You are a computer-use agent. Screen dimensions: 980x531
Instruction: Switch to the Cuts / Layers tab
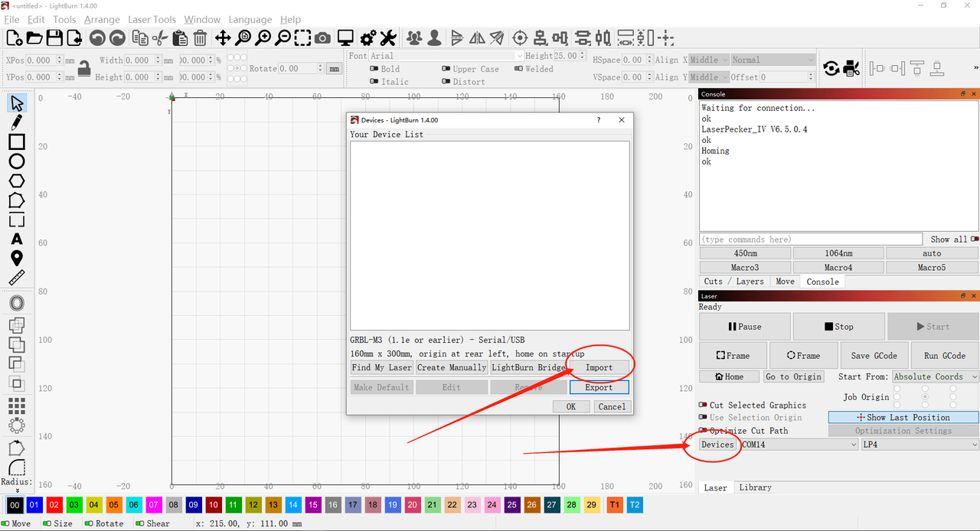(733, 282)
